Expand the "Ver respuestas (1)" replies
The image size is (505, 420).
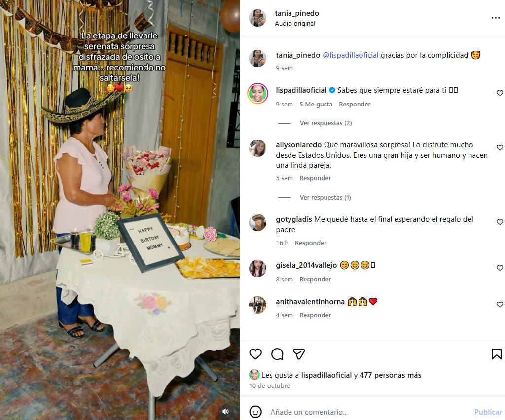pyautogui.click(x=325, y=198)
